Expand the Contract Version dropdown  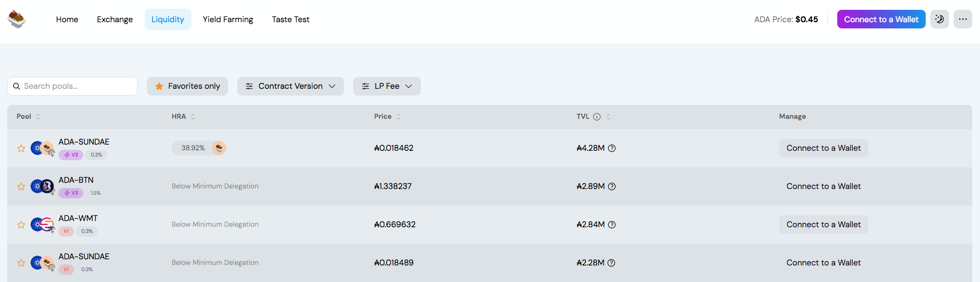coord(290,86)
